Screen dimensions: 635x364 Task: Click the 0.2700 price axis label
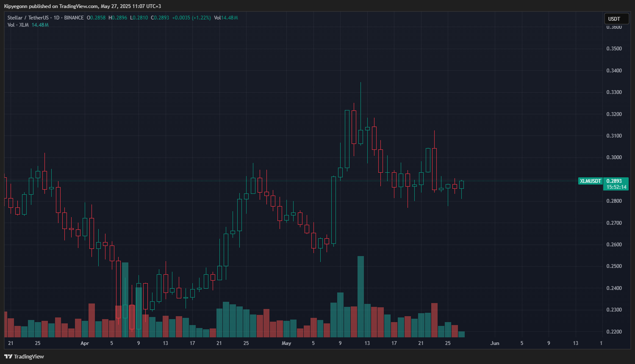pos(614,223)
